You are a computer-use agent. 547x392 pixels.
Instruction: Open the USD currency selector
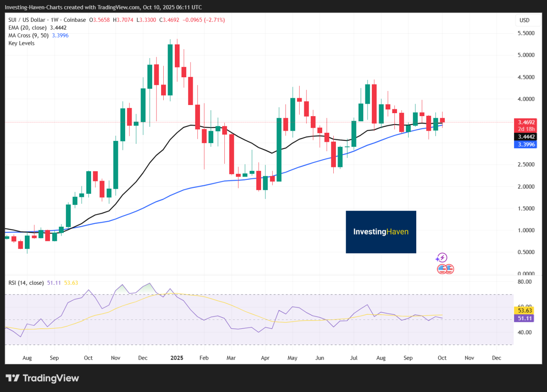(524, 20)
